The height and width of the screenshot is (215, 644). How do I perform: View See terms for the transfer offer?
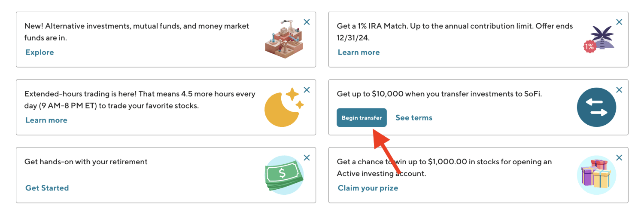pyautogui.click(x=413, y=118)
